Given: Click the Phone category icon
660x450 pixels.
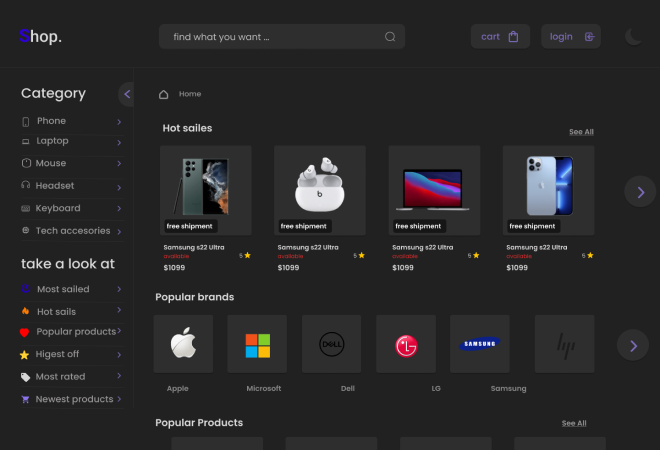Looking at the screenshot, I should [x=26, y=122].
